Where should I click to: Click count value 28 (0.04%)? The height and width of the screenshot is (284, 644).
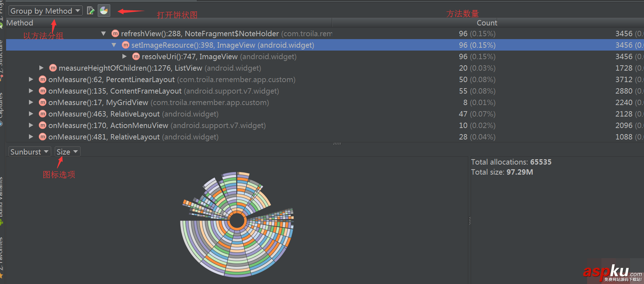[477, 137]
